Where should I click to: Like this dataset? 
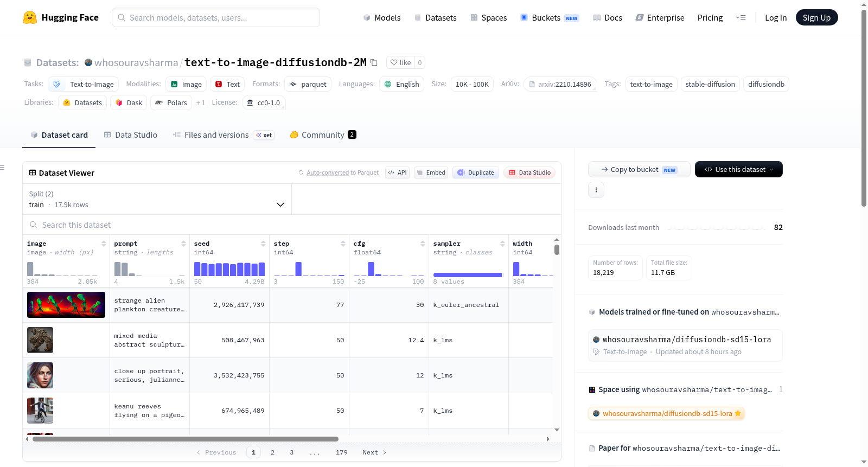[400, 62]
